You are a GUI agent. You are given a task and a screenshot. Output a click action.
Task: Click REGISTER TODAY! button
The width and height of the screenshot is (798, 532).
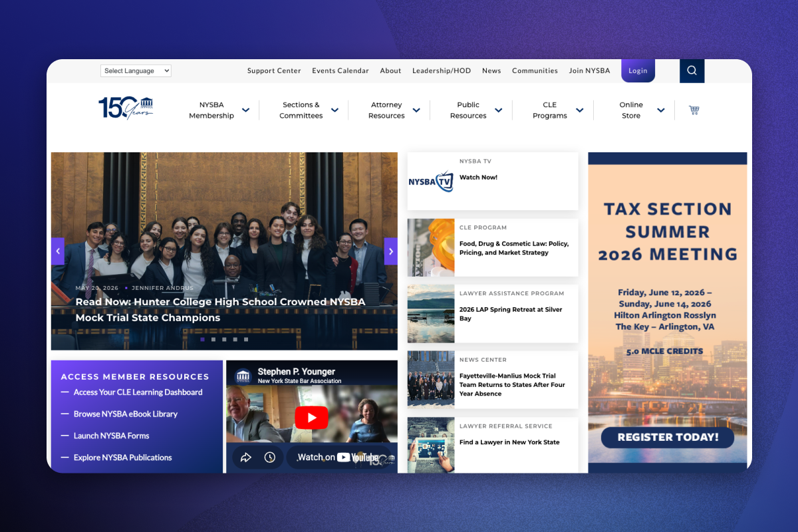tap(668, 437)
